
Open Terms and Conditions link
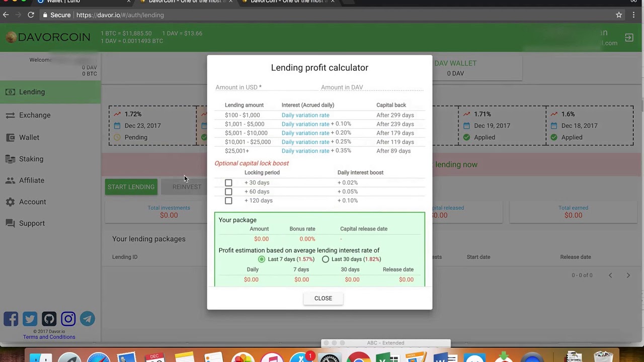(x=49, y=337)
